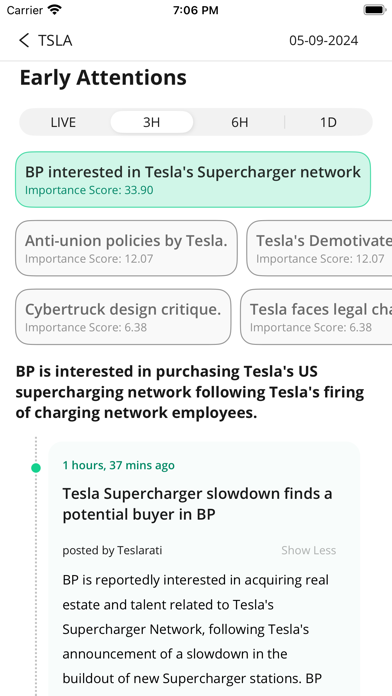Tap the battery icon in status bar

[x=374, y=10]
